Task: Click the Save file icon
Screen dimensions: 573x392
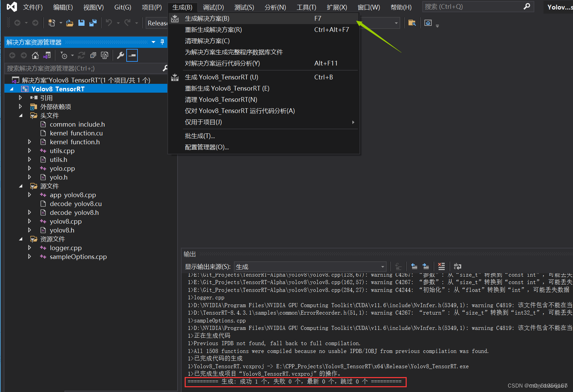Action: coord(81,22)
